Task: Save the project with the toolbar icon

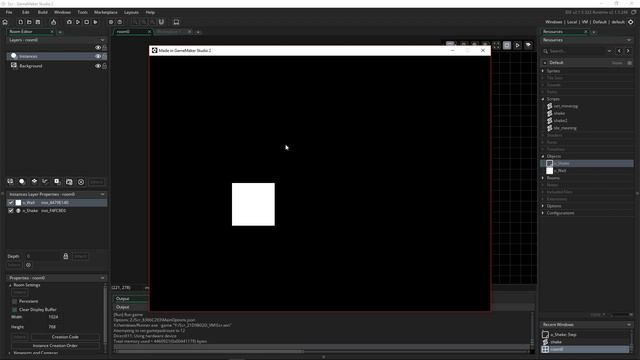Action: (38, 22)
